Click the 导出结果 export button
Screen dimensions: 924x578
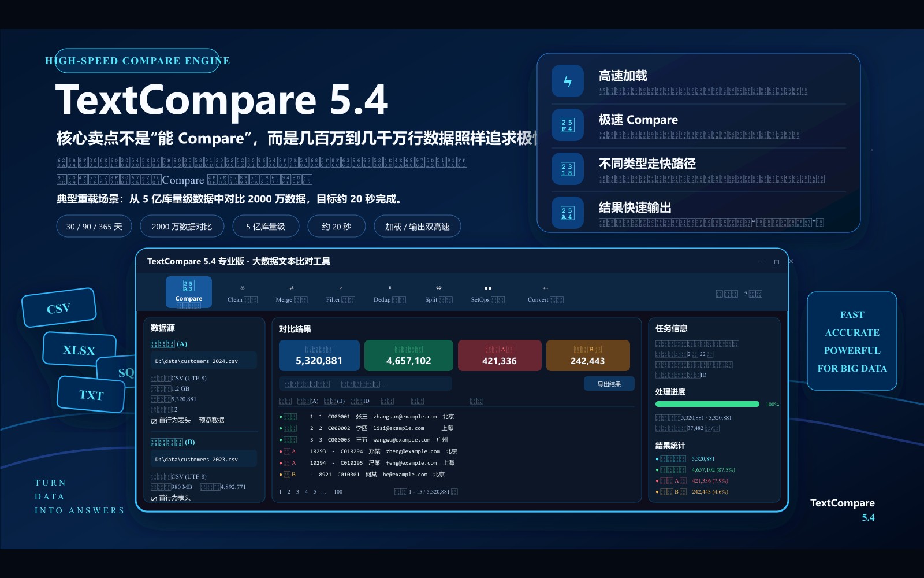click(x=609, y=384)
